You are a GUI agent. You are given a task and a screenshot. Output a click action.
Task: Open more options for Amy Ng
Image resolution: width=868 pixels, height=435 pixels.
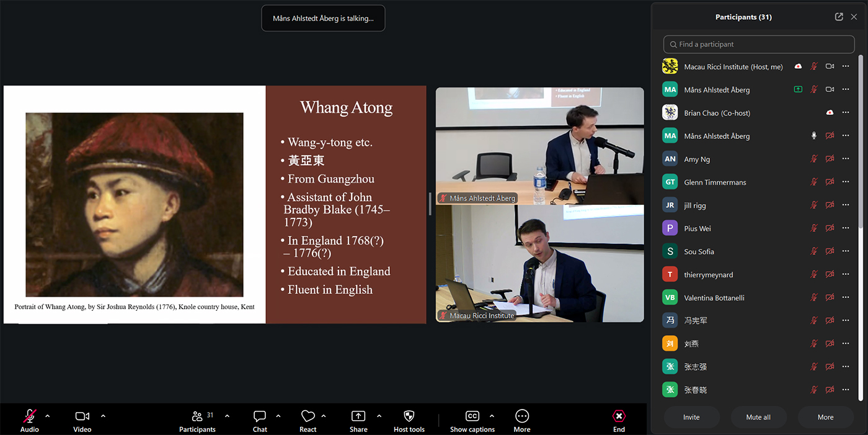click(x=846, y=159)
